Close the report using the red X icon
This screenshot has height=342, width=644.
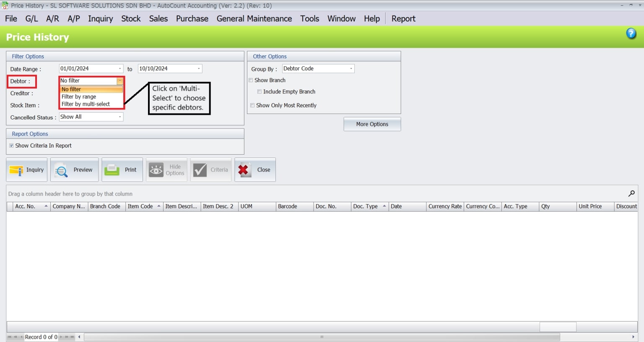click(x=244, y=169)
